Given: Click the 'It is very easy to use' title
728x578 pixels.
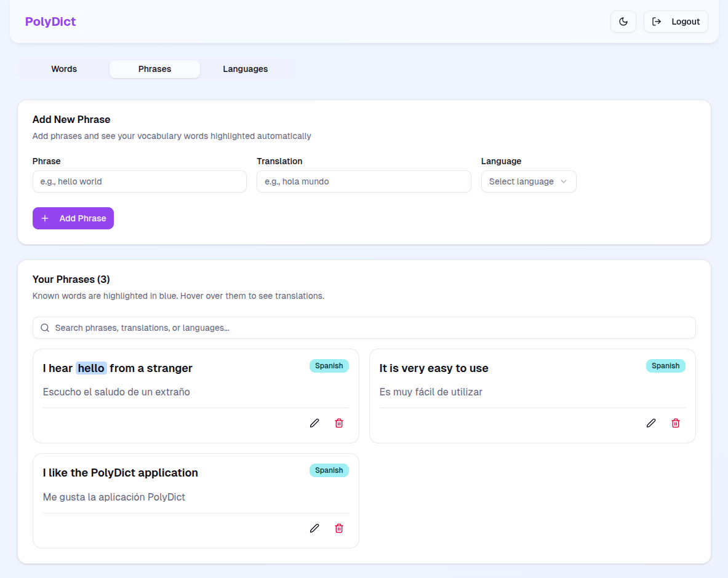Looking at the screenshot, I should click(434, 368).
